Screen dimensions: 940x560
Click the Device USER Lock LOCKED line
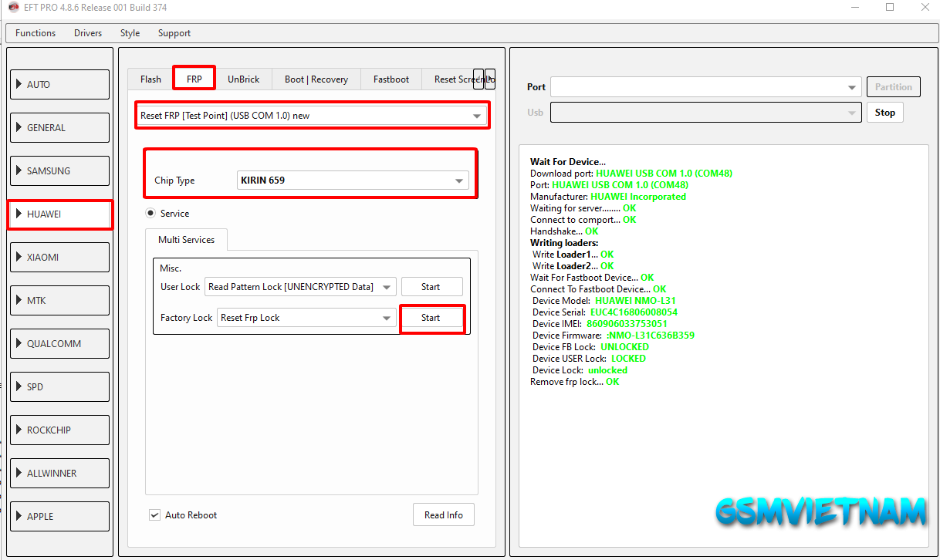589,359
